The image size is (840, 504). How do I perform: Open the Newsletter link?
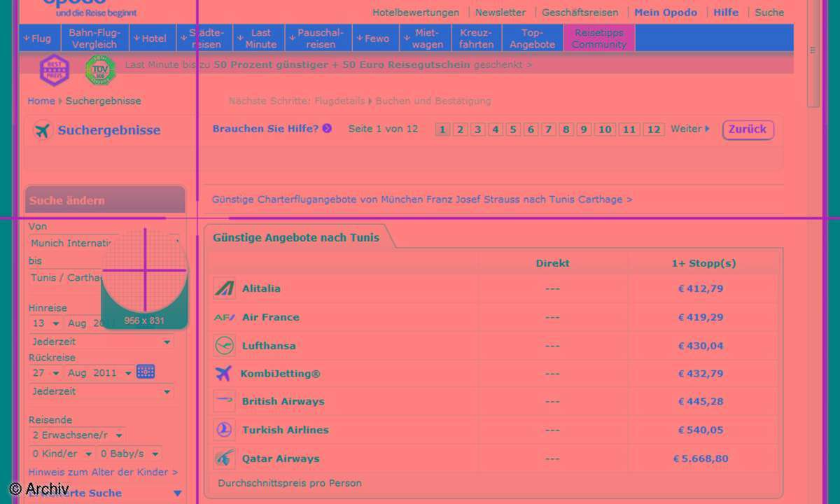click(500, 13)
